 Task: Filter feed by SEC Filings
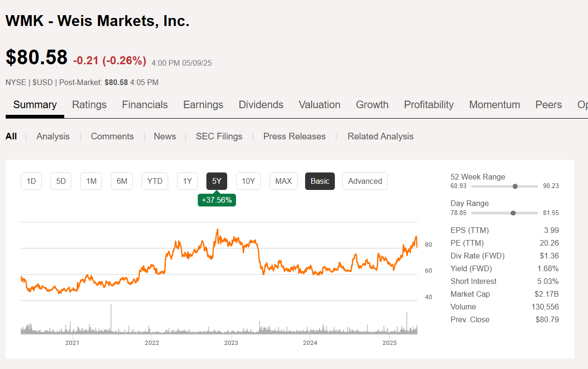point(219,137)
